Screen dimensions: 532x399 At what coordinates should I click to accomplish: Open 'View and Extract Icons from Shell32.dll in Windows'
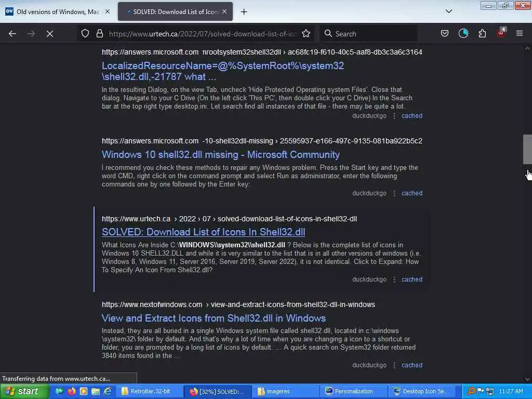[214, 318]
